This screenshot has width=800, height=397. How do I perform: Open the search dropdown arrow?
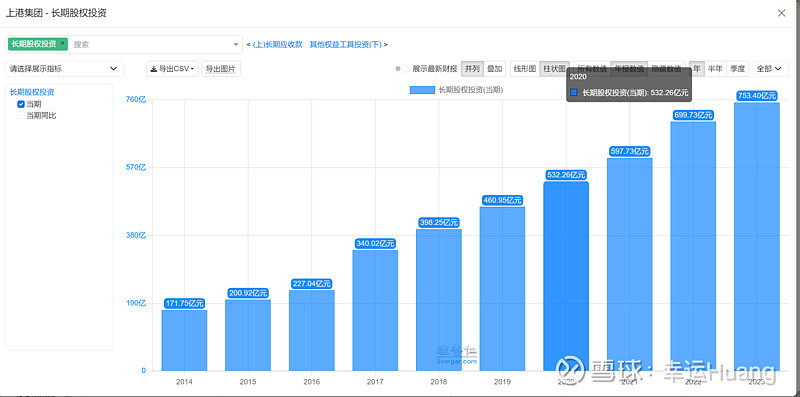click(x=236, y=44)
